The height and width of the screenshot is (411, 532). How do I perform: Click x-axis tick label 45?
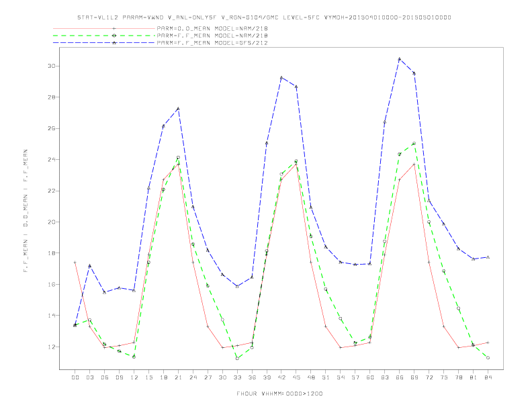[296, 377]
